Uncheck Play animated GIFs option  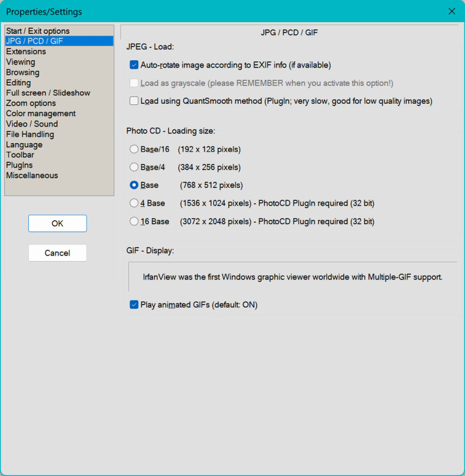tap(134, 305)
